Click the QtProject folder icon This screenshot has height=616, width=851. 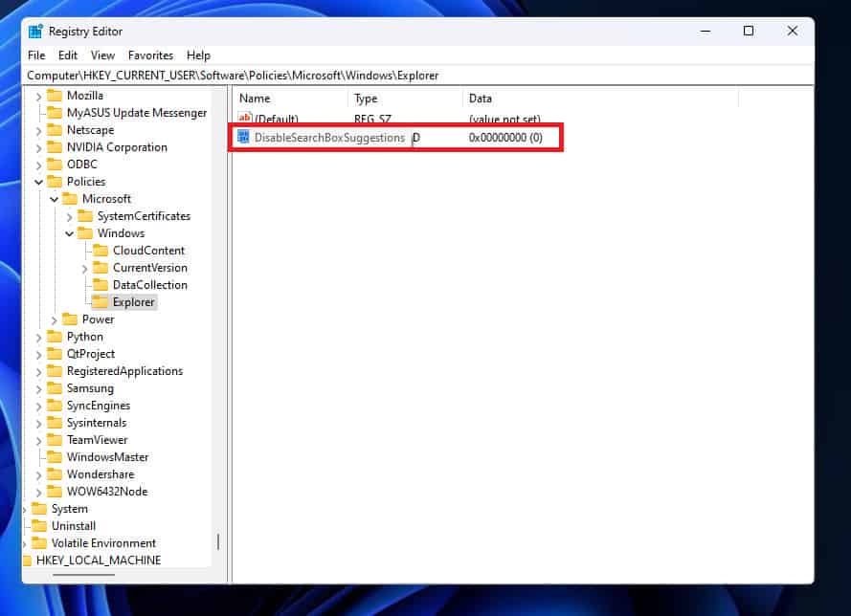[55, 354]
